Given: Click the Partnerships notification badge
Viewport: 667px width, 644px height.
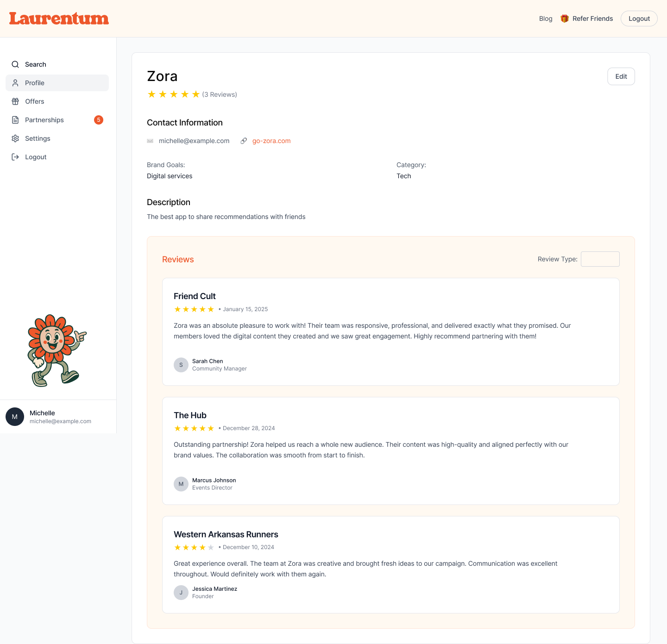Looking at the screenshot, I should [99, 120].
